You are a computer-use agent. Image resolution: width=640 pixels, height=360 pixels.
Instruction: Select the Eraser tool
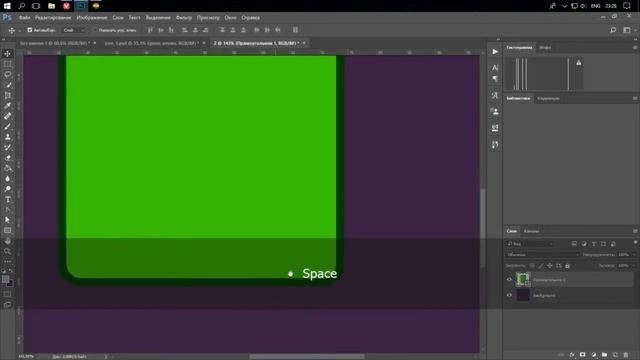(7, 158)
